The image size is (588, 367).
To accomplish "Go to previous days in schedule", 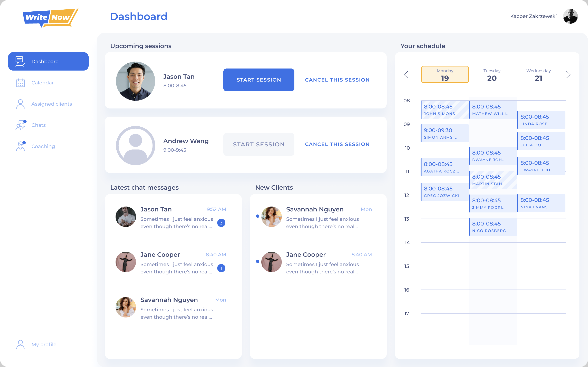I will (406, 74).
